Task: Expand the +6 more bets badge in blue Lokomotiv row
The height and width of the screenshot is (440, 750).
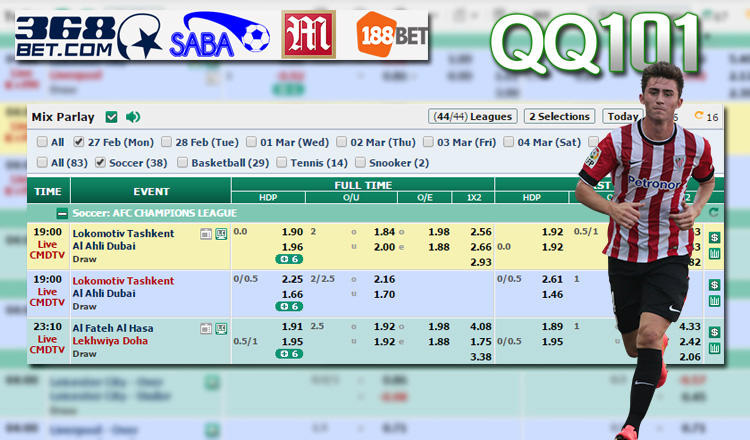Action: 289,307
